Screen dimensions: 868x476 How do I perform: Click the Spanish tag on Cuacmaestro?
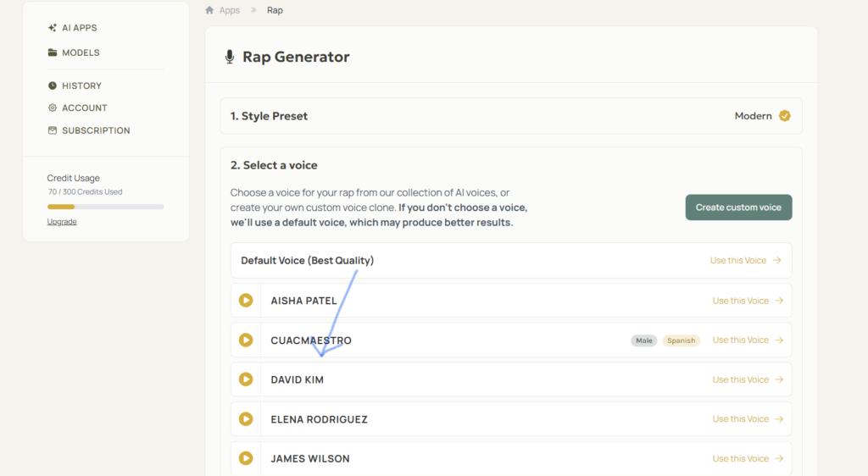click(681, 340)
